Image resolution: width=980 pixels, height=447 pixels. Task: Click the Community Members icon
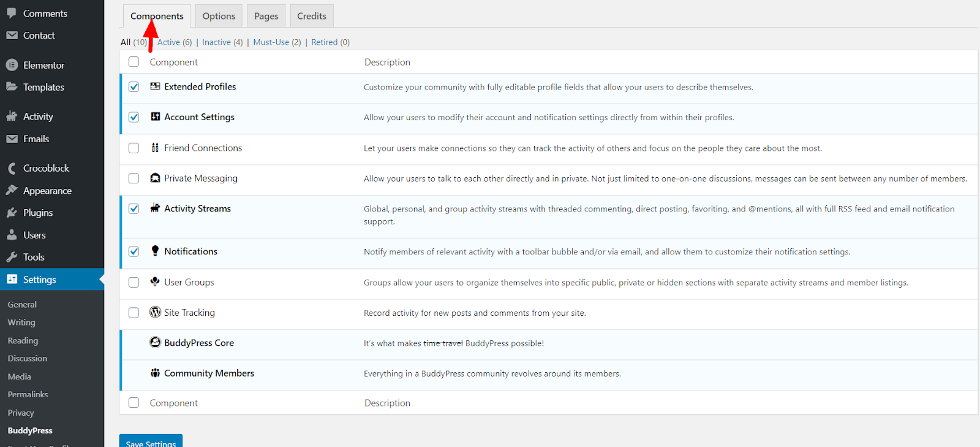coord(156,373)
